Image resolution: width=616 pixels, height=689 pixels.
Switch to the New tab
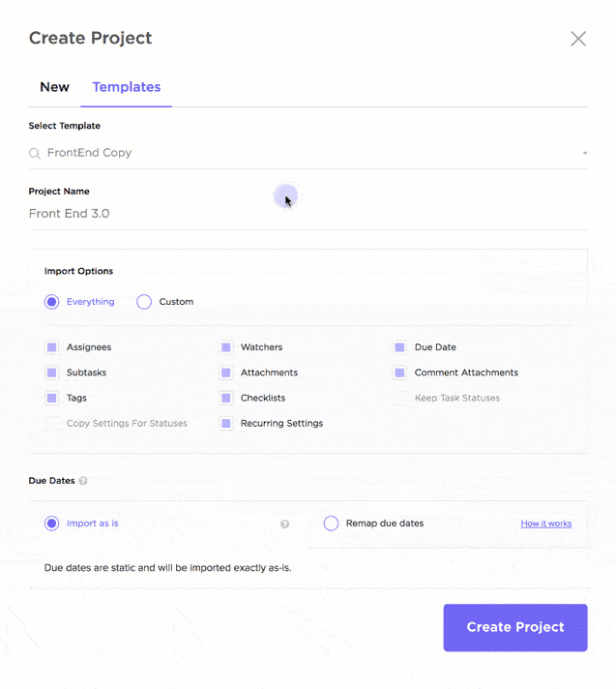[54, 87]
